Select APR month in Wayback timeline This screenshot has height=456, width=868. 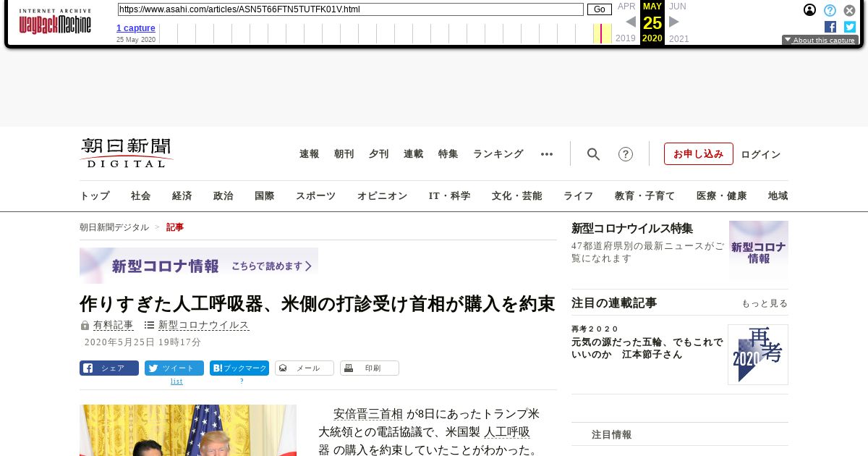pos(626,7)
